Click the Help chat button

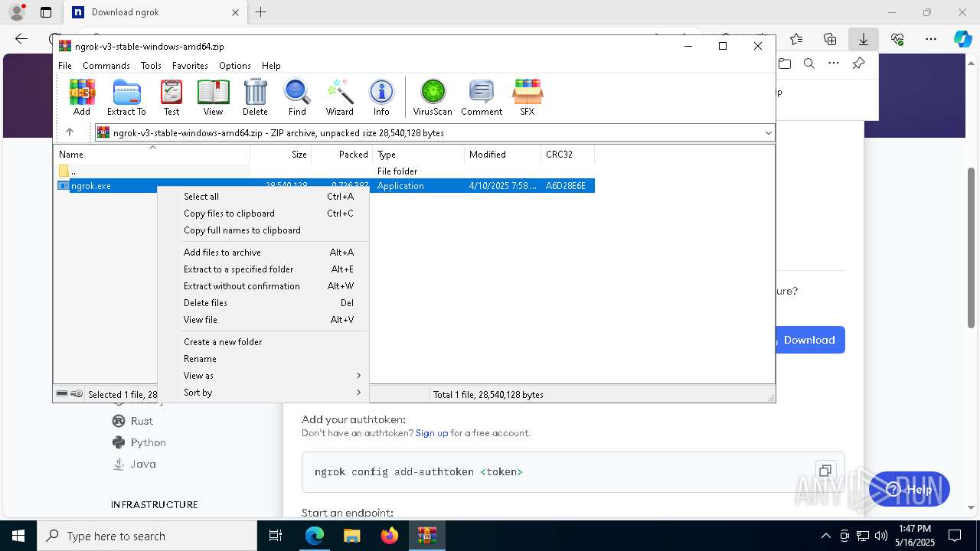[910, 489]
